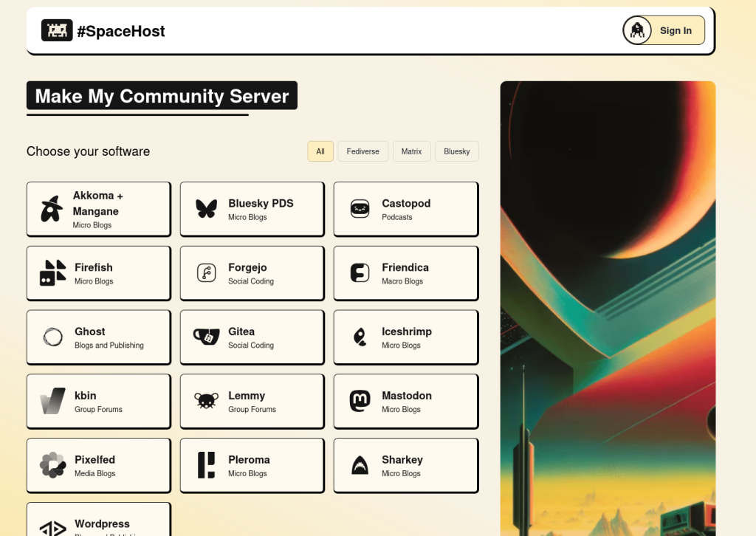Click the SpaceHost pixel alien logo
The image size is (756, 536).
point(57,30)
